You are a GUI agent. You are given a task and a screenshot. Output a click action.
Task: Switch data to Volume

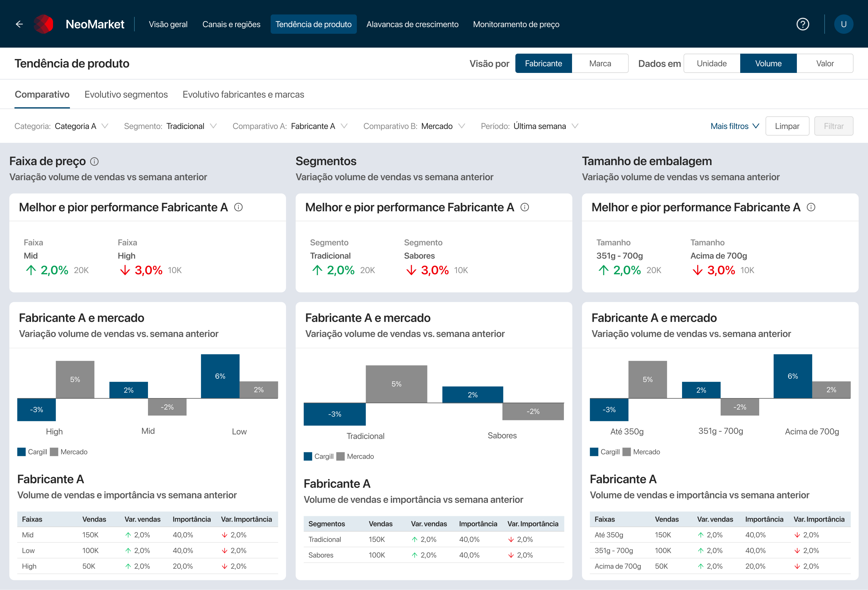coord(768,64)
